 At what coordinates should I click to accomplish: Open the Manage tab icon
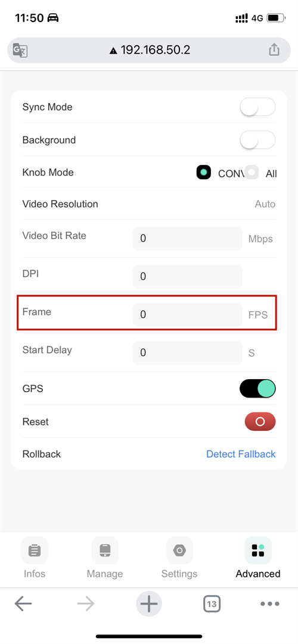pyautogui.click(x=105, y=550)
